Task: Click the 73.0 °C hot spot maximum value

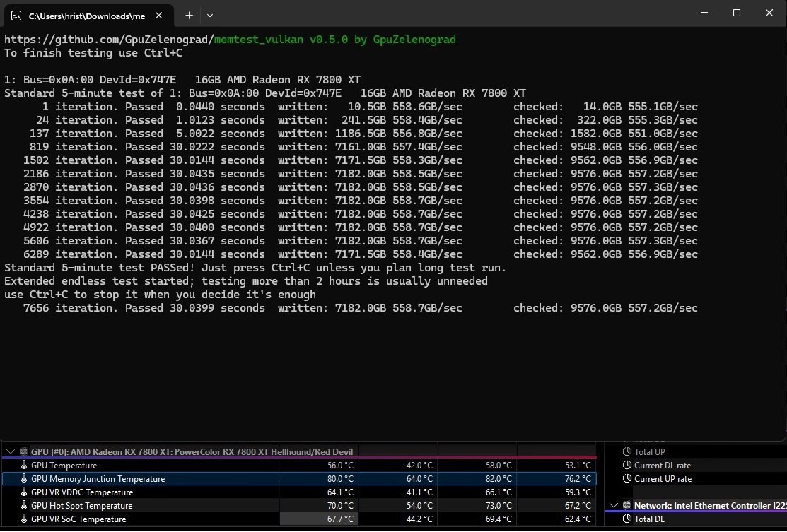Action: point(499,505)
